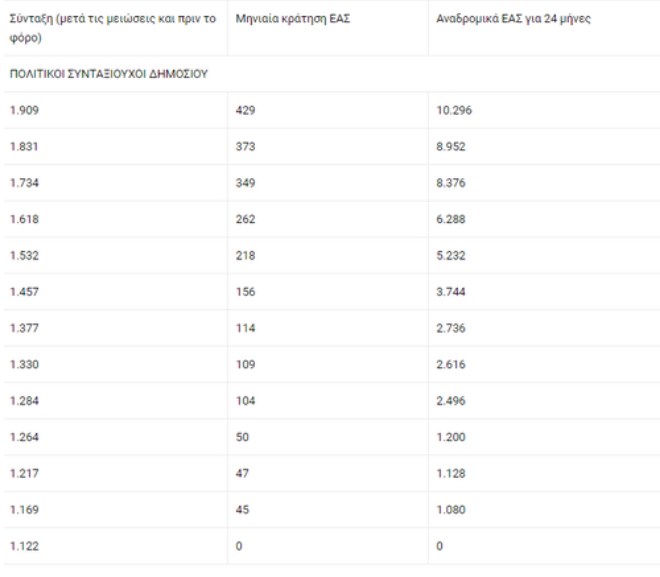The width and height of the screenshot is (660, 577).
Task: Click the pension value 1.532
Action: (24, 255)
